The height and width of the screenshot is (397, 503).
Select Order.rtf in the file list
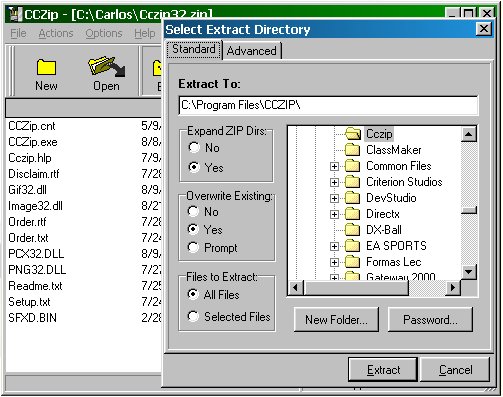coord(27,222)
